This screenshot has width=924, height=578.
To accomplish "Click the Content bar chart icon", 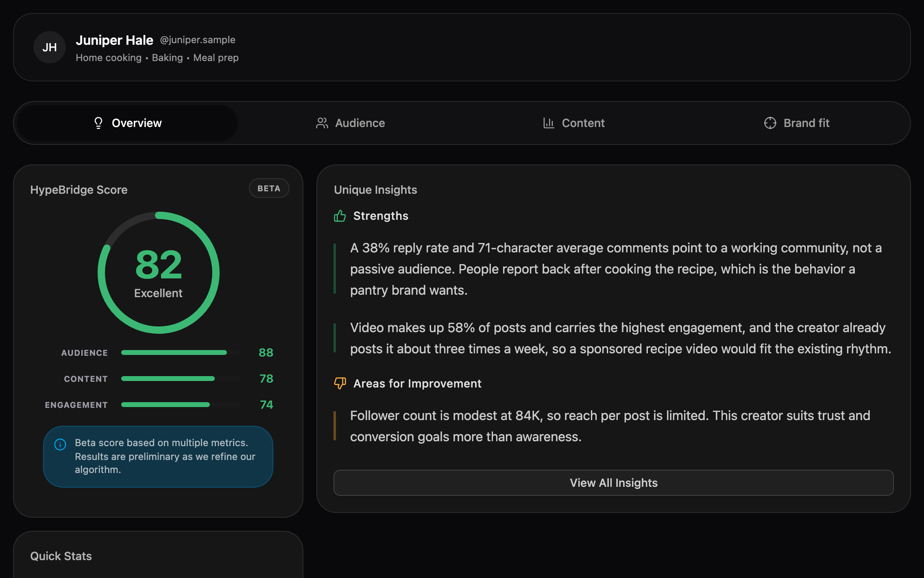I will (x=549, y=123).
